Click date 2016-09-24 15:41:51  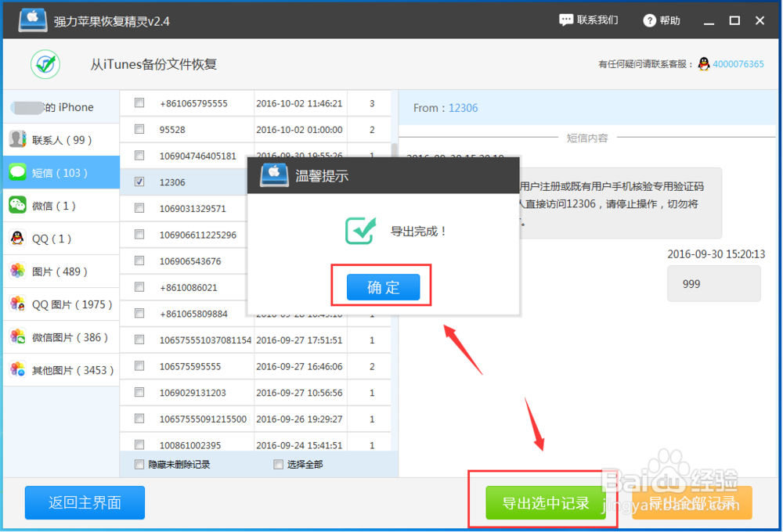tap(299, 445)
